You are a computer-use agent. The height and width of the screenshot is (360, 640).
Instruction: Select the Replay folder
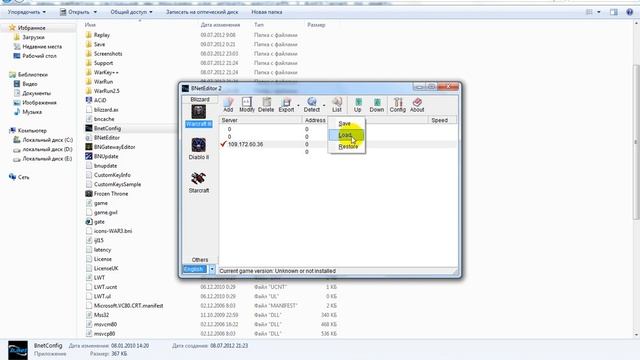tap(102, 35)
